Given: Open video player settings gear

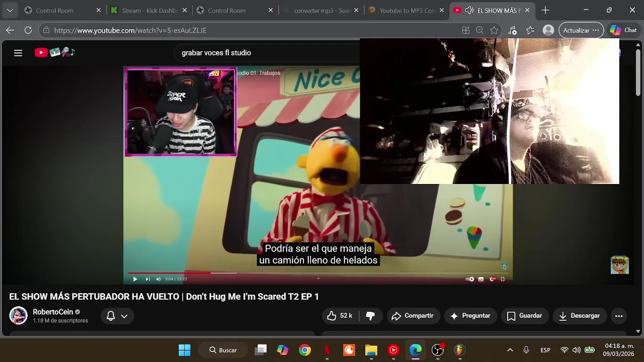Looking at the screenshot, I should pyautogui.click(x=493, y=279).
